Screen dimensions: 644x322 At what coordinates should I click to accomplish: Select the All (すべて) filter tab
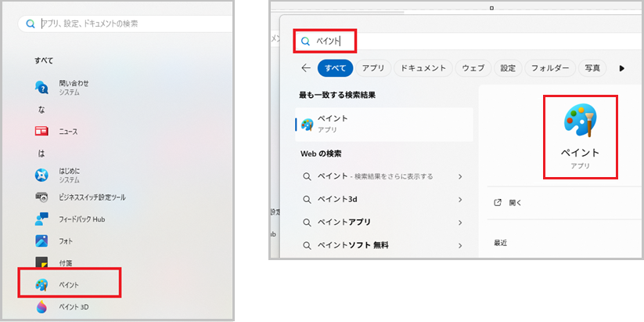click(335, 68)
